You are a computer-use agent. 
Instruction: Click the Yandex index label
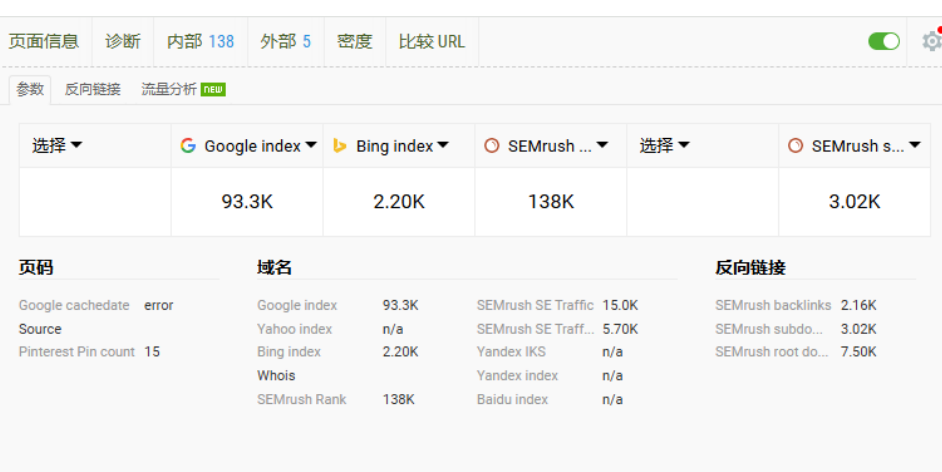517,376
